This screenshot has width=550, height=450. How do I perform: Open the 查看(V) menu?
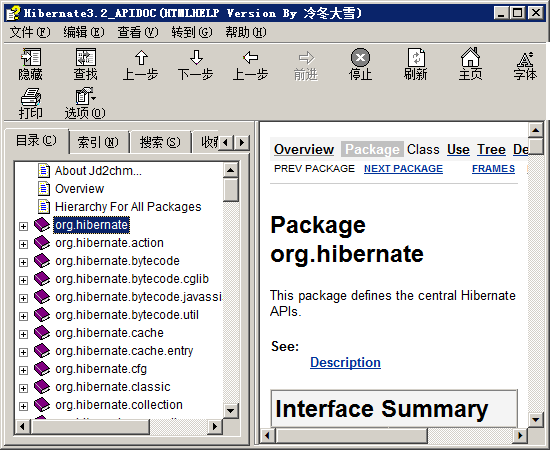point(138,32)
